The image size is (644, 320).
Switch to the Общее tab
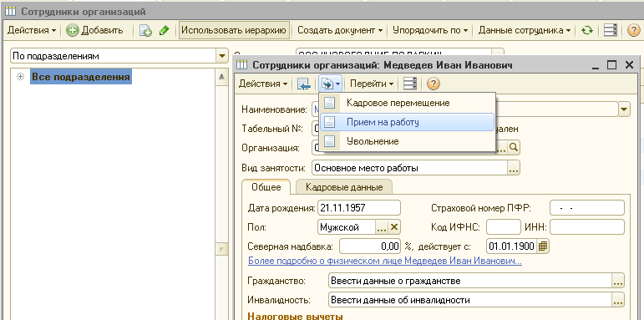point(266,187)
